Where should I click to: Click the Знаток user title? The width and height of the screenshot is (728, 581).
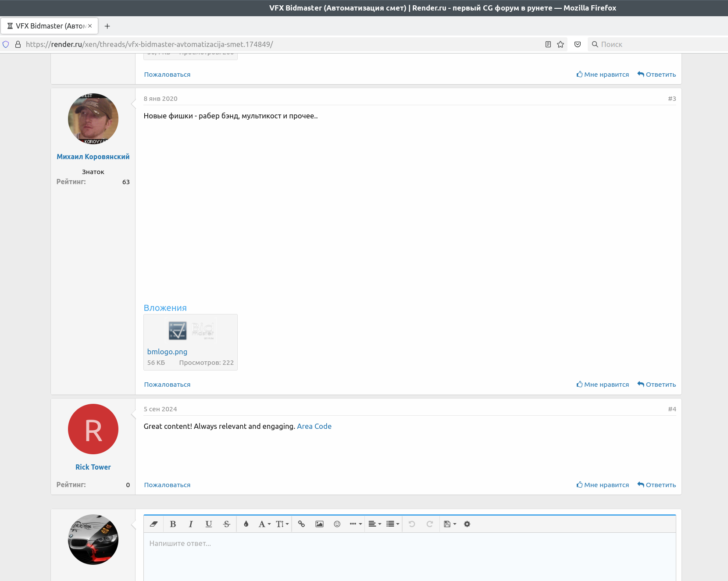coord(93,172)
